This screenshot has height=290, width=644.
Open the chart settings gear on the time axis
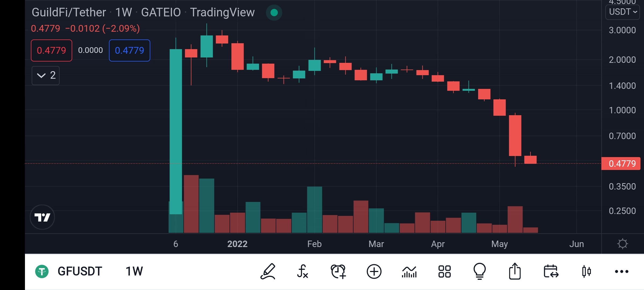point(623,244)
